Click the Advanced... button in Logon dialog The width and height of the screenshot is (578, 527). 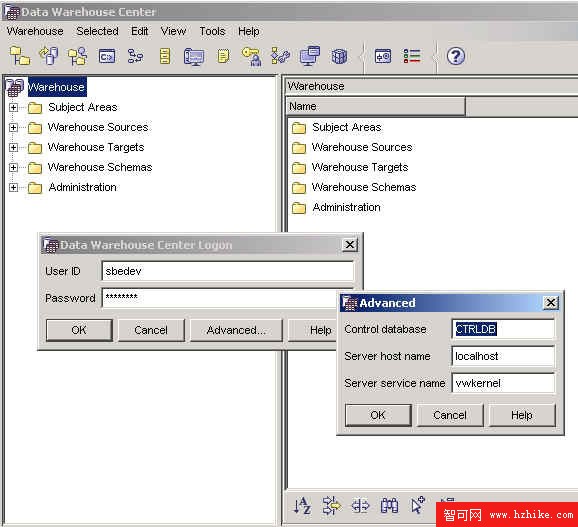pyautogui.click(x=236, y=330)
